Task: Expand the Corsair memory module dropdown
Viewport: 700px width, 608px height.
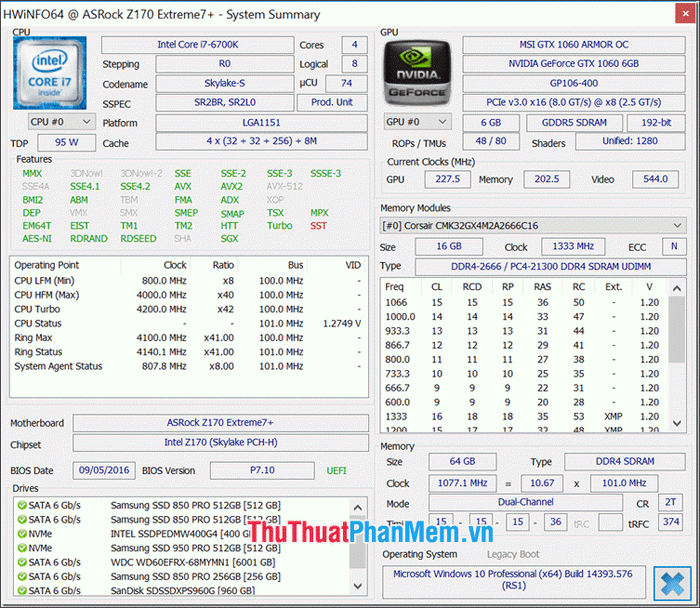Action: coord(533,225)
